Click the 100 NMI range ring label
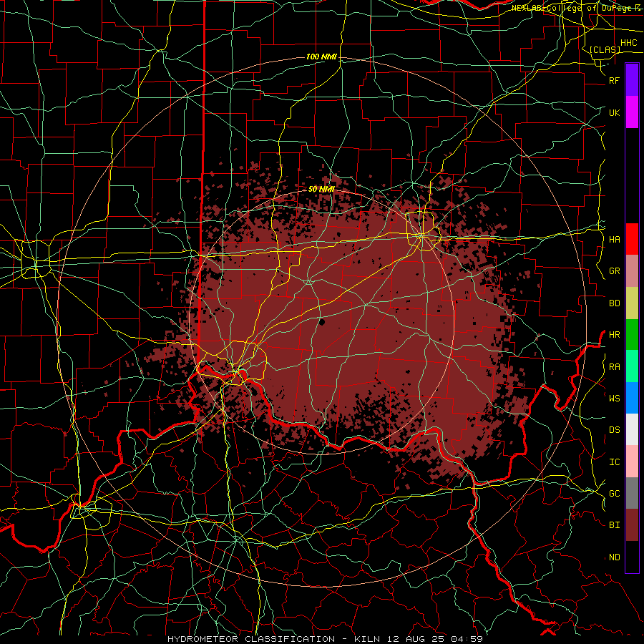The height and width of the screenshot is (644, 644). (x=321, y=57)
